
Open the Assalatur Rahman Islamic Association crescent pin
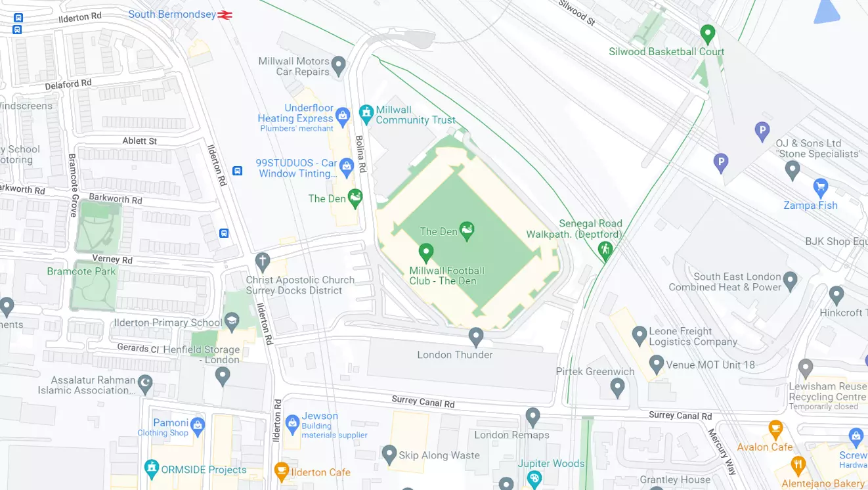click(x=145, y=382)
